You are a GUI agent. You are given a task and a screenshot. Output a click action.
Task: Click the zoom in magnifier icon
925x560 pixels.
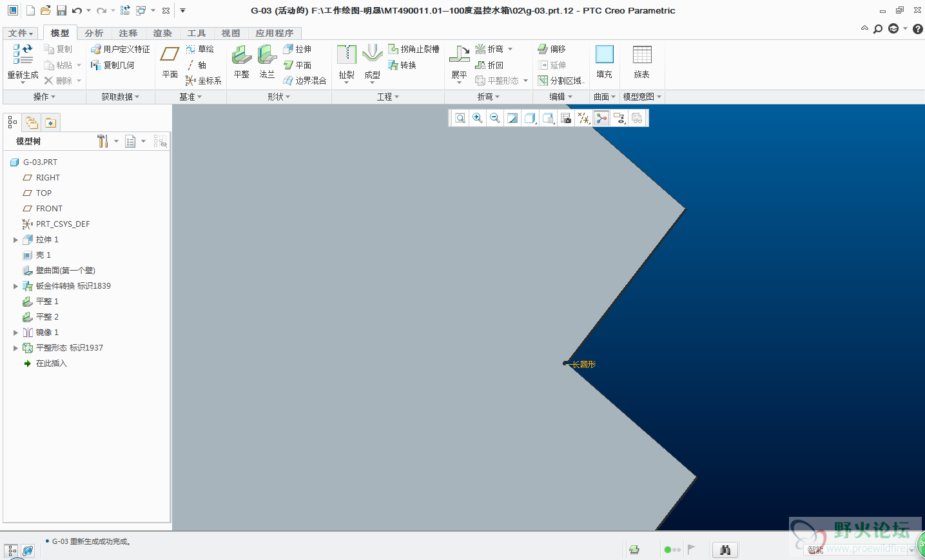click(478, 118)
